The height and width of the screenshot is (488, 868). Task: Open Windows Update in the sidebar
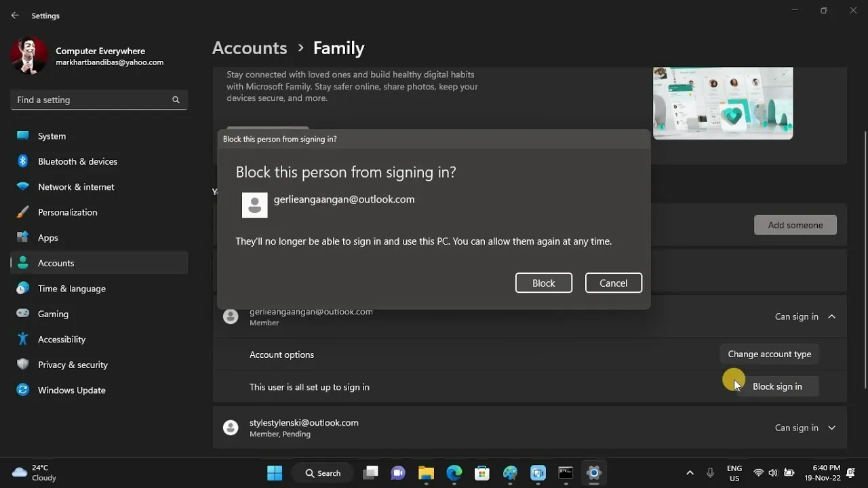(x=99, y=390)
